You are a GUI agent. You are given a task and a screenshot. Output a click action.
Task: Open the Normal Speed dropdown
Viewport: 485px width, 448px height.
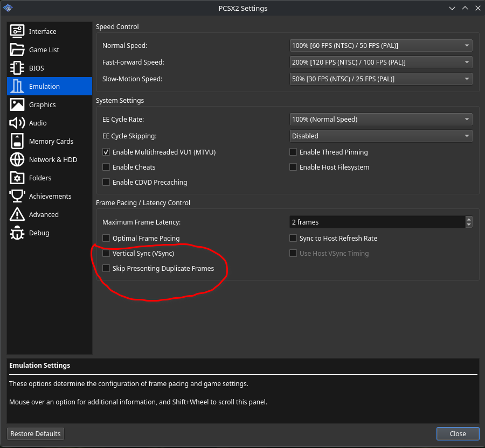(x=381, y=45)
